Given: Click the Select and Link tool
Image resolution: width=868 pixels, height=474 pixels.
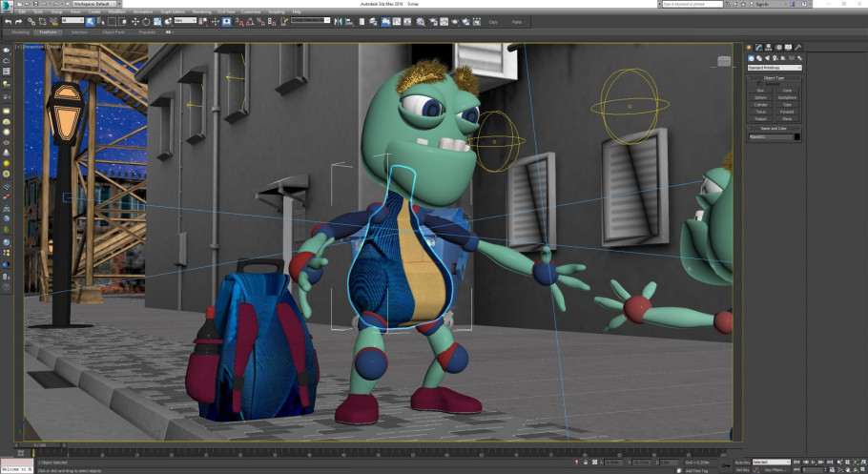Looking at the screenshot, I should [31, 22].
